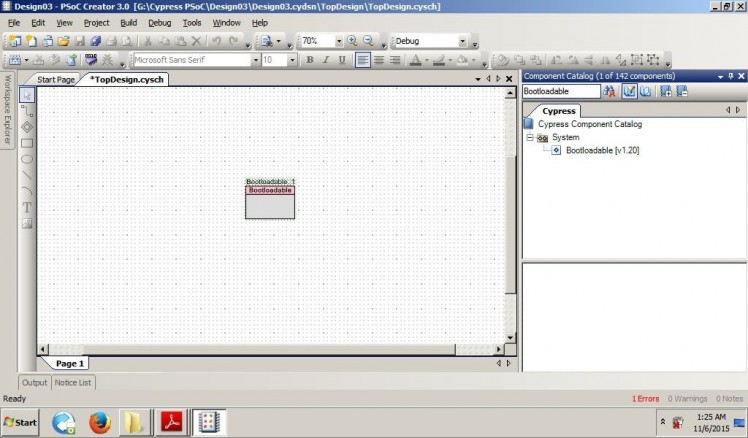Screen dimensions: 748x438
Task: Click the Windows Start button
Action: coord(20,422)
